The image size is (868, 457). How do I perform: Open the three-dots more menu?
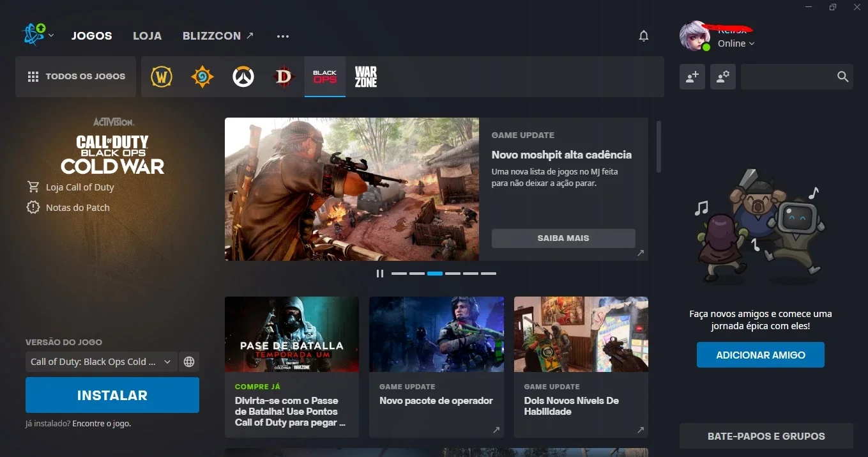click(283, 36)
